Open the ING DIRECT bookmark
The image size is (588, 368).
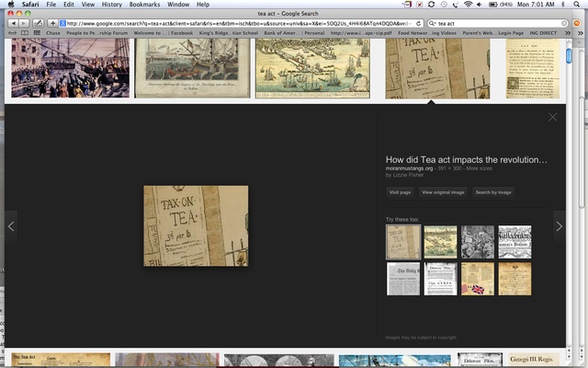[x=543, y=33]
